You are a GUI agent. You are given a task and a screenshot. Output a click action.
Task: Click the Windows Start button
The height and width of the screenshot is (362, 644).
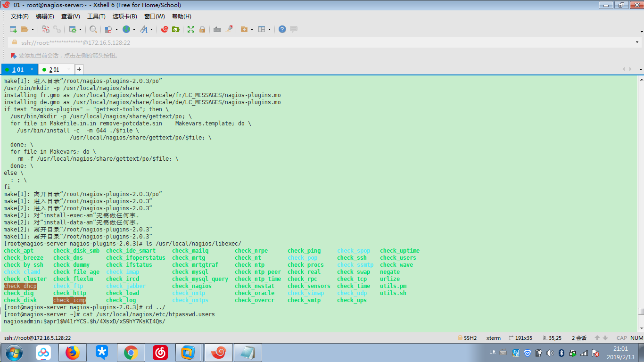click(x=13, y=353)
